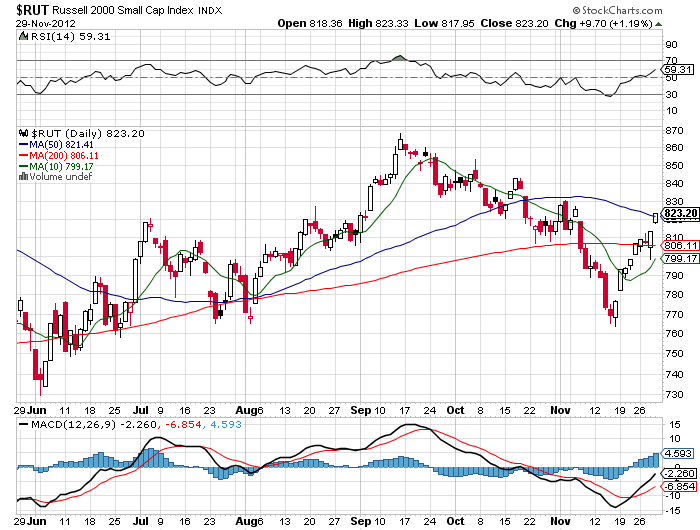The height and width of the screenshot is (530, 700).
Task: Click the volume bars icon in legend
Action: point(23,177)
